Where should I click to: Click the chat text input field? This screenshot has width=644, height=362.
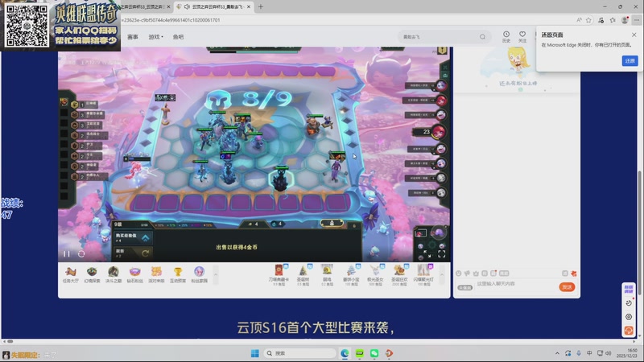click(515, 284)
